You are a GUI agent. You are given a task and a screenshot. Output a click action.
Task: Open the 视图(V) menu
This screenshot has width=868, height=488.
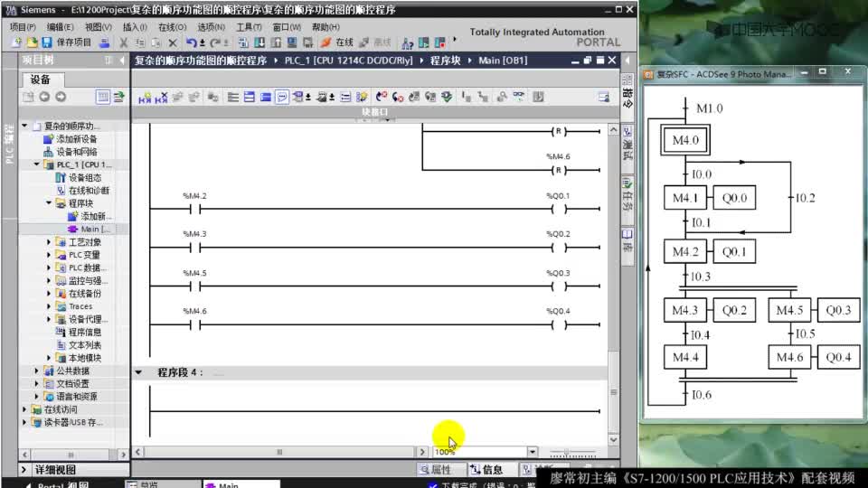98,26
